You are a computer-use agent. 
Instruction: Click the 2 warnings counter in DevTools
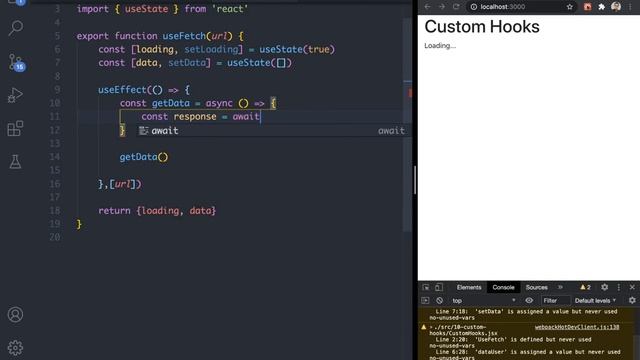click(x=585, y=287)
